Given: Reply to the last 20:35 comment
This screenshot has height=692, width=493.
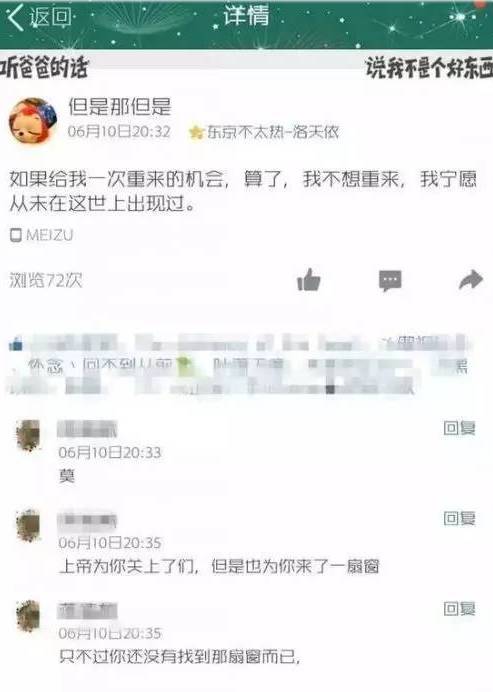Looking at the screenshot, I should pos(459,609).
